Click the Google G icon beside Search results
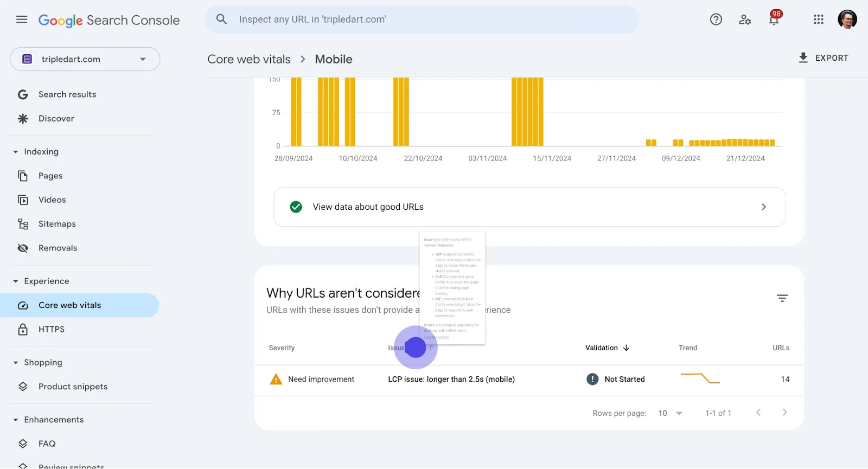The width and height of the screenshot is (868, 469). point(23,94)
